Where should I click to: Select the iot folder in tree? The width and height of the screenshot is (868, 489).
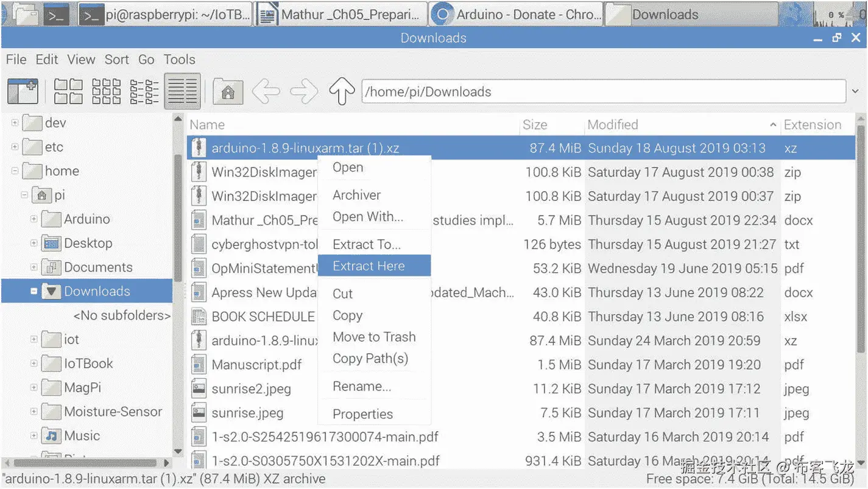[71, 340]
